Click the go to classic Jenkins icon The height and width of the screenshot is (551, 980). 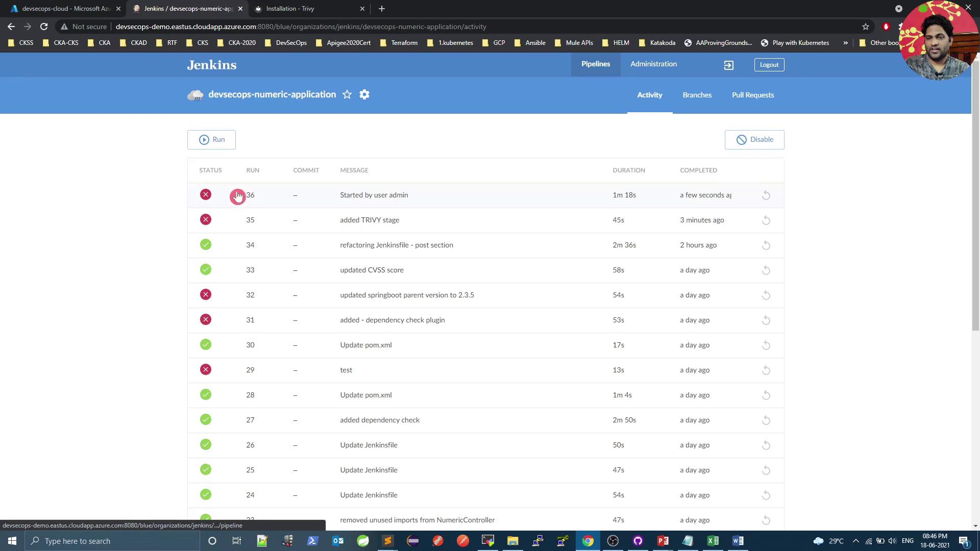[728, 65]
